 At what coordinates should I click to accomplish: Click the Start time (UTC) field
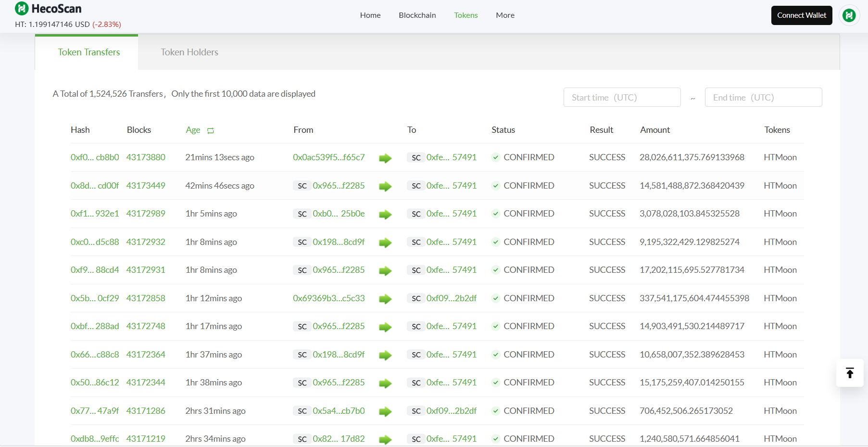(622, 97)
